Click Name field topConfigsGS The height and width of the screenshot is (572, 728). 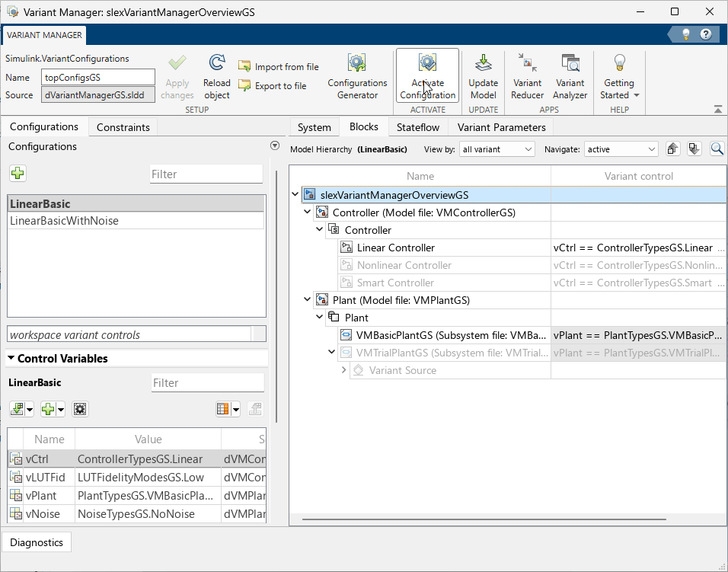[x=98, y=78]
